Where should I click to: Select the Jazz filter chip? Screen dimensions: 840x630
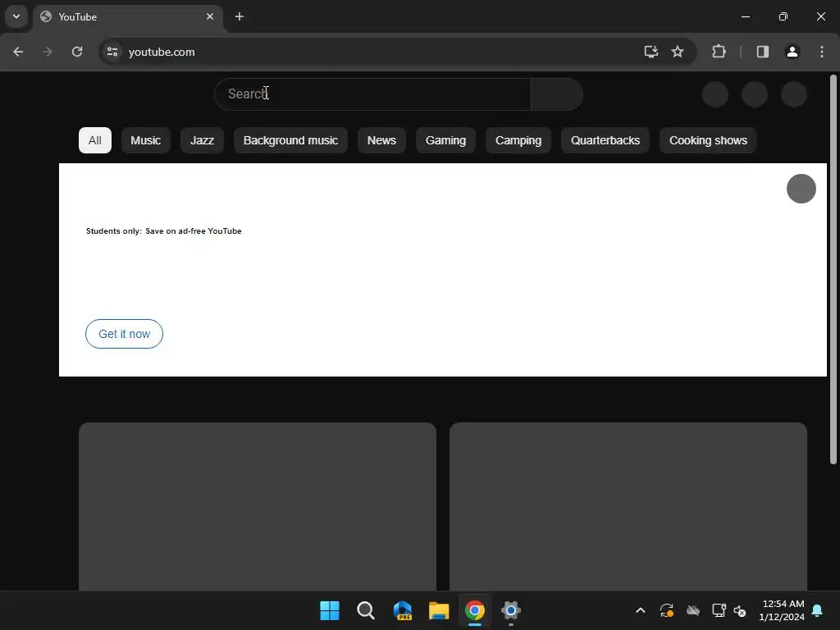click(202, 140)
